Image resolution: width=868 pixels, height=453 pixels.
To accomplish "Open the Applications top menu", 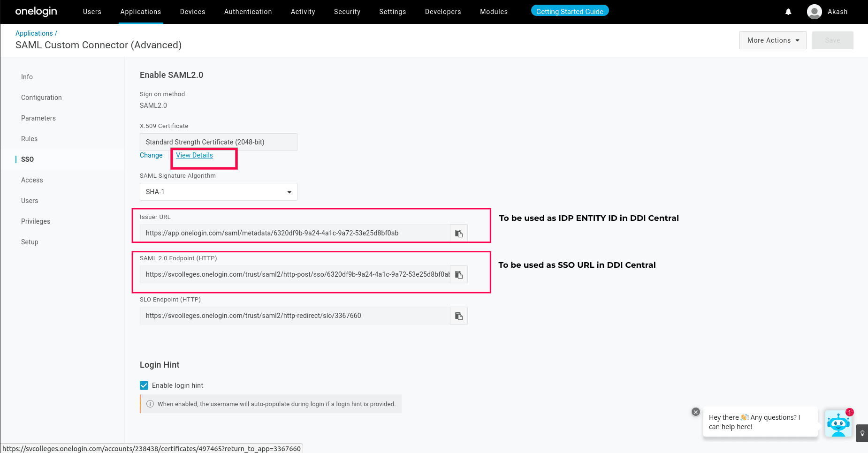I will pyautogui.click(x=141, y=12).
